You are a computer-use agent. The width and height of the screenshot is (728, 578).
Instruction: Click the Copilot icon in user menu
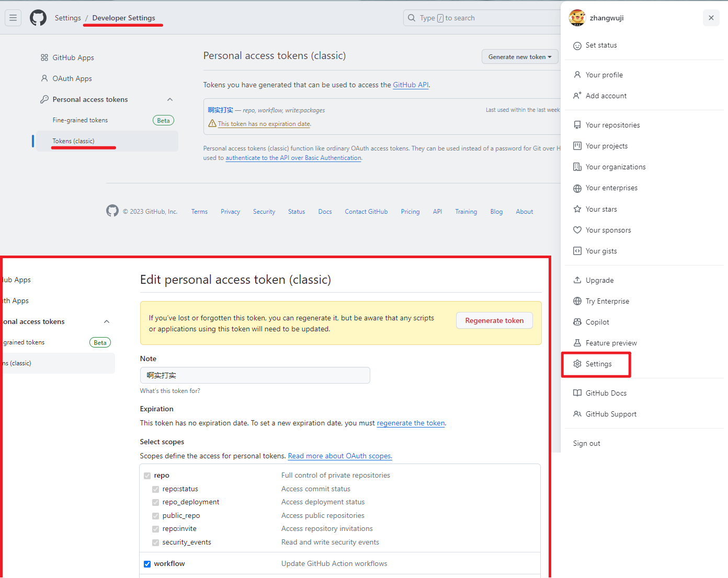(x=577, y=322)
